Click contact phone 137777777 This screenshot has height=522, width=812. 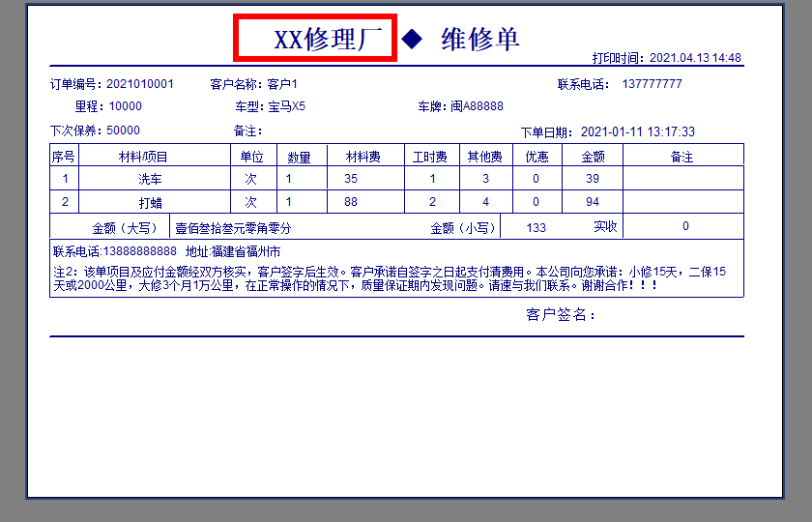(652, 84)
